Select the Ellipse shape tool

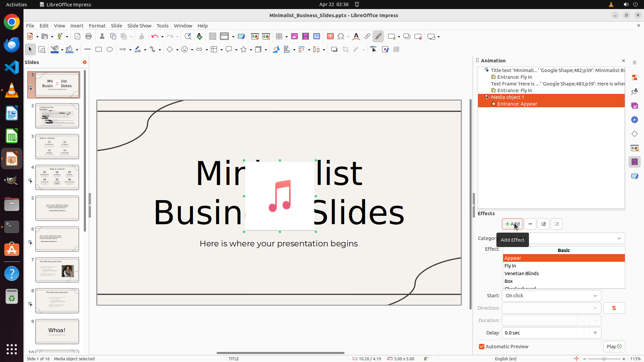[110, 50]
